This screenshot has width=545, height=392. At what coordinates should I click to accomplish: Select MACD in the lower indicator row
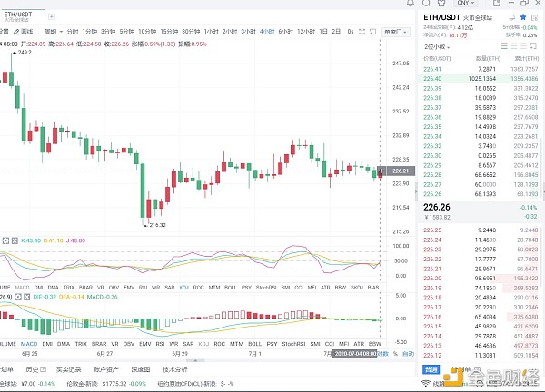pos(29,344)
